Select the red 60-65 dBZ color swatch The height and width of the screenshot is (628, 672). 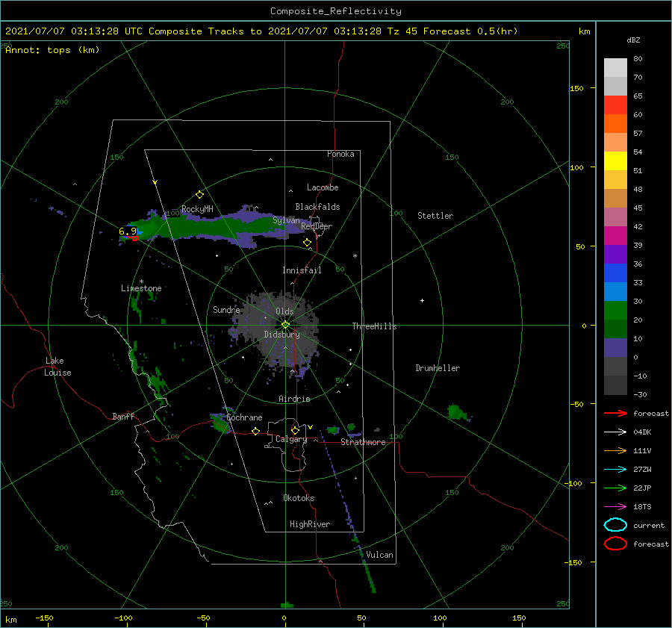615,105
